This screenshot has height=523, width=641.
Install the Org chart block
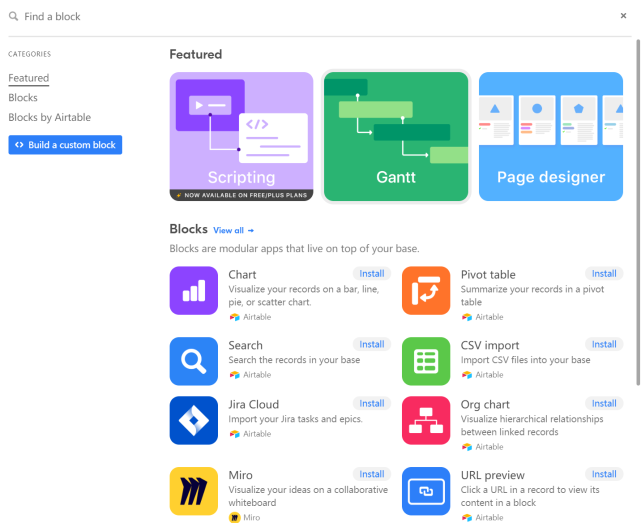tap(604, 404)
